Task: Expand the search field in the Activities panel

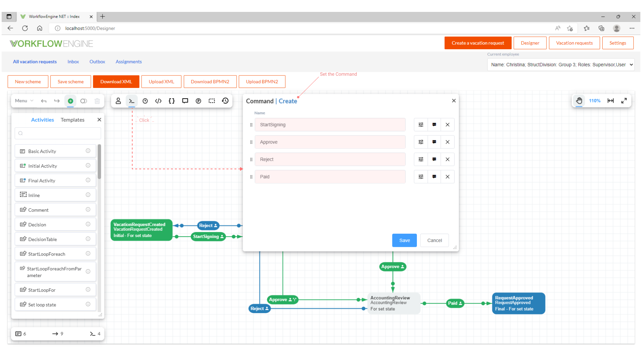Action: coord(58,133)
